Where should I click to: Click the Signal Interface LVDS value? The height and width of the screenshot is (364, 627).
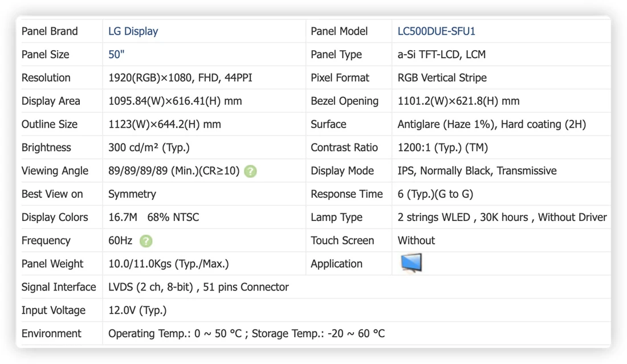click(x=198, y=287)
